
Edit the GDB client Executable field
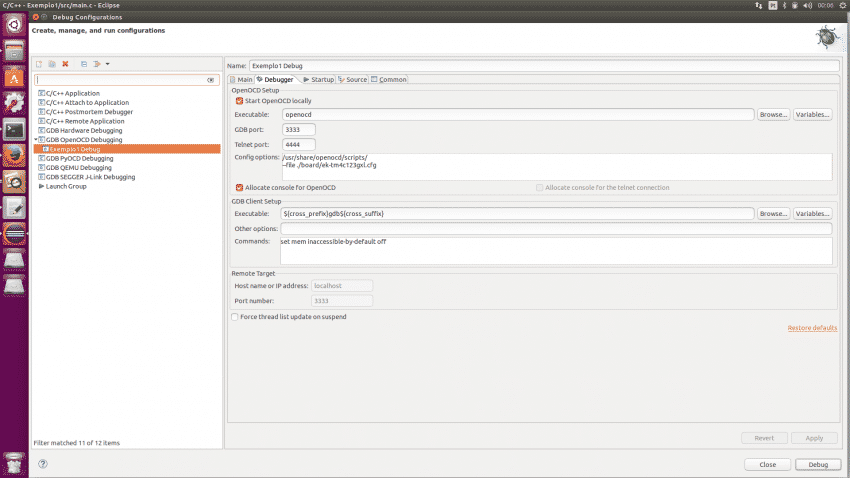[x=517, y=214]
